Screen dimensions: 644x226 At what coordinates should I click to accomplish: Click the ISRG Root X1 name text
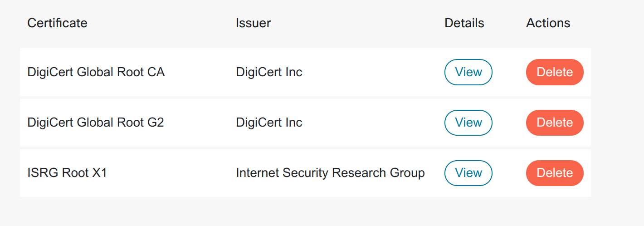click(x=67, y=173)
